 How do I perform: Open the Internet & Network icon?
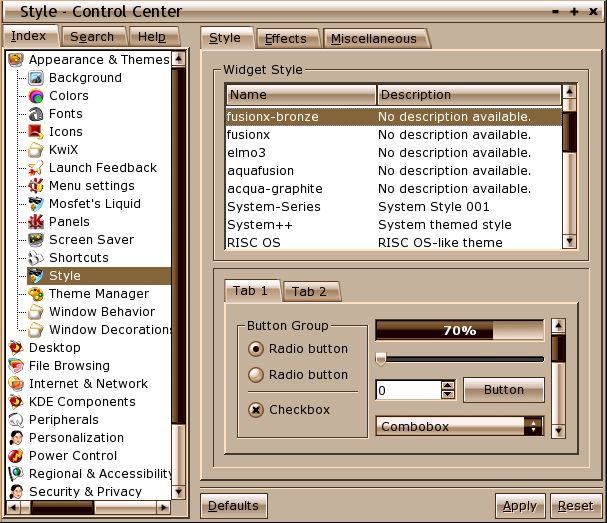click(16, 384)
